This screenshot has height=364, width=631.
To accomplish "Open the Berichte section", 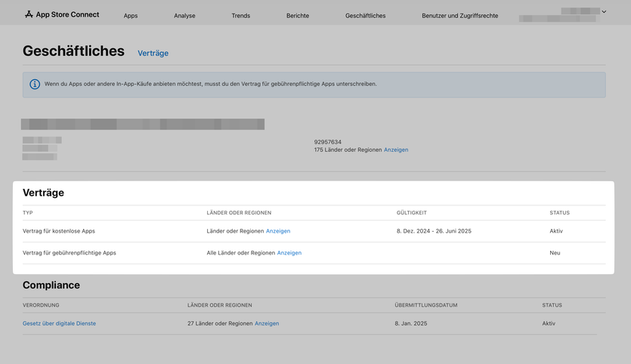I will [x=298, y=16].
